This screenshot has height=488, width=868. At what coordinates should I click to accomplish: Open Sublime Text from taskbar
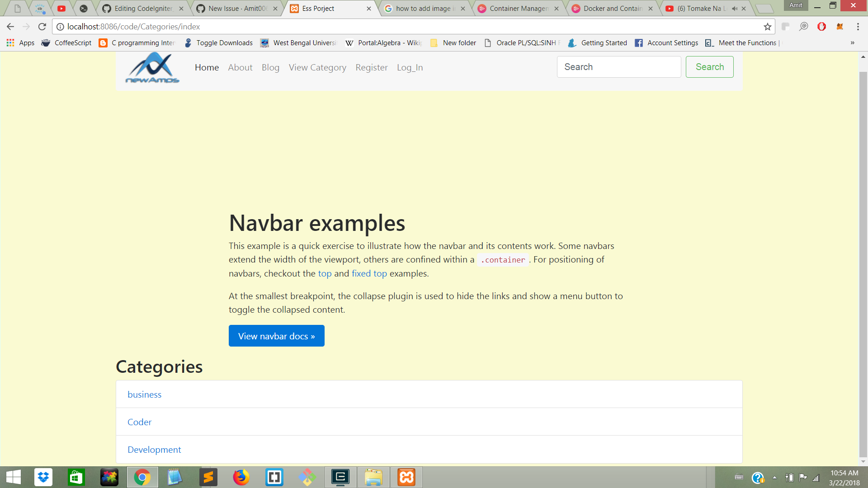tap(208, 477)
